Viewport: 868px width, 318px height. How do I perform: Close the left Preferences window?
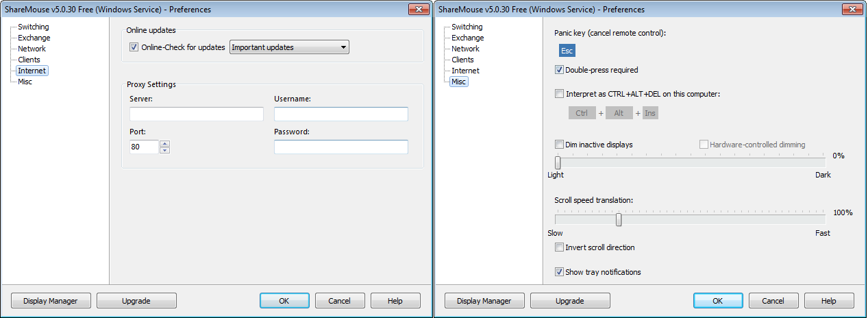[419, 9]
